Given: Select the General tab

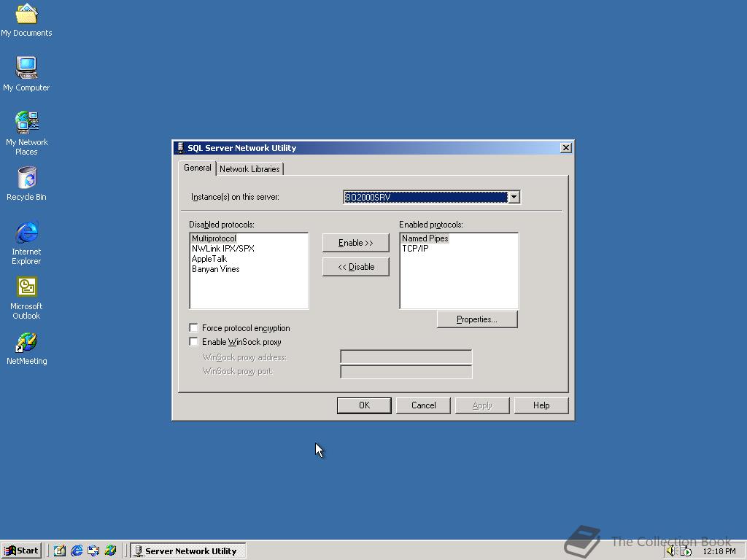Looking at the screenshot, I should point(197,168).
